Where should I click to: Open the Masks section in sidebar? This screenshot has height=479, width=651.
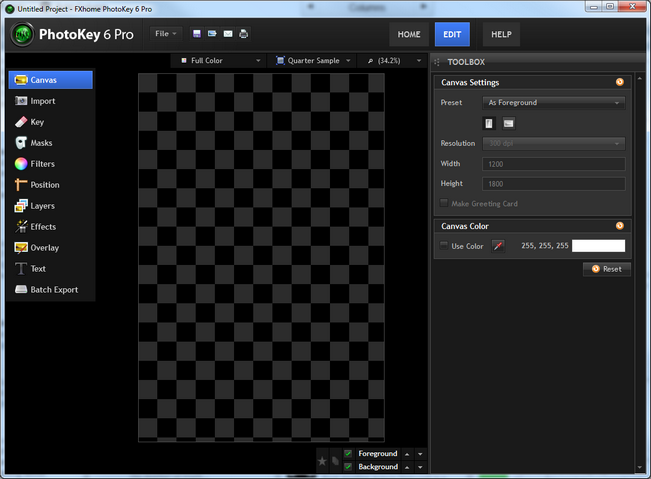[51, 143]
